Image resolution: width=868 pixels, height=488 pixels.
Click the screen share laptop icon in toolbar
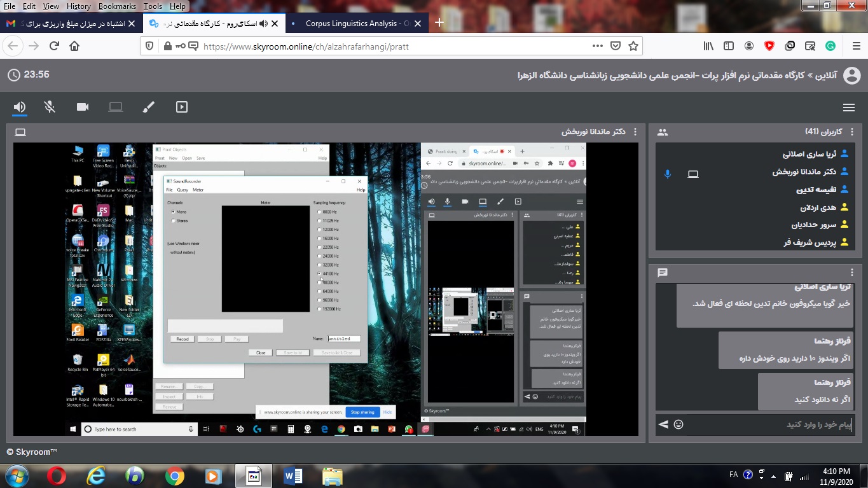(116, 107)
